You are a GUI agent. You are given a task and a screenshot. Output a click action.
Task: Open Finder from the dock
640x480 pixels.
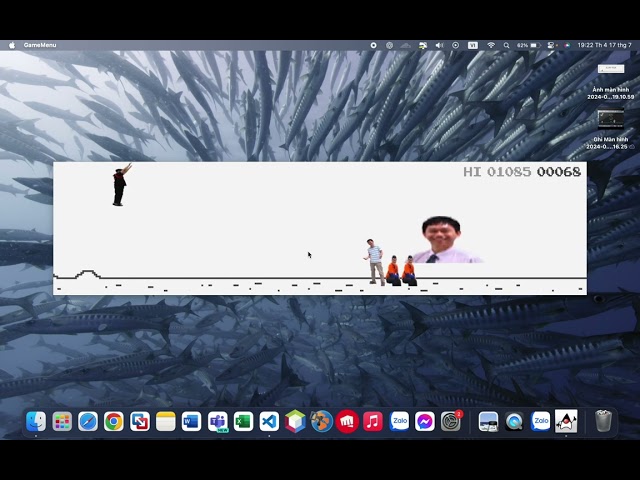(36, 422)
